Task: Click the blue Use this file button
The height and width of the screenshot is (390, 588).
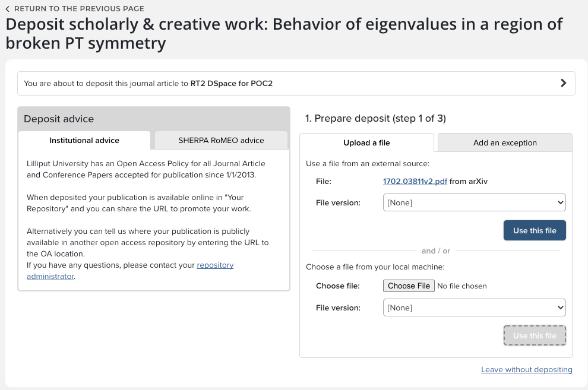Action: [535, 230]
